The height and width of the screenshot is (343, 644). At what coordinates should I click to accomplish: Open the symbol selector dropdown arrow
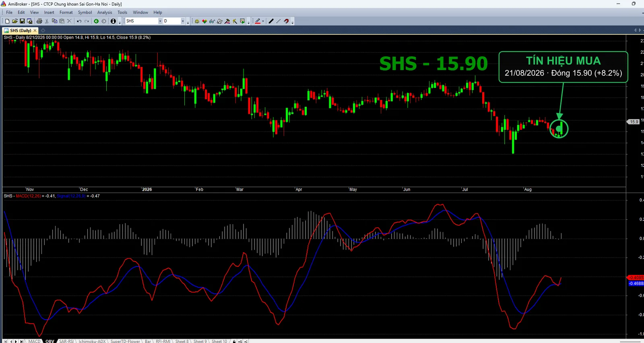(160, 21)
